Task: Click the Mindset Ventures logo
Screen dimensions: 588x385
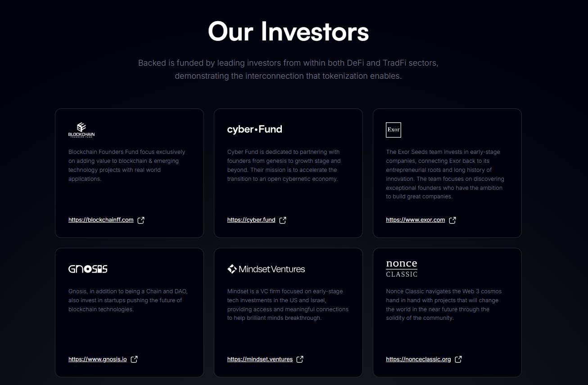Action: (x=266, y=269)
